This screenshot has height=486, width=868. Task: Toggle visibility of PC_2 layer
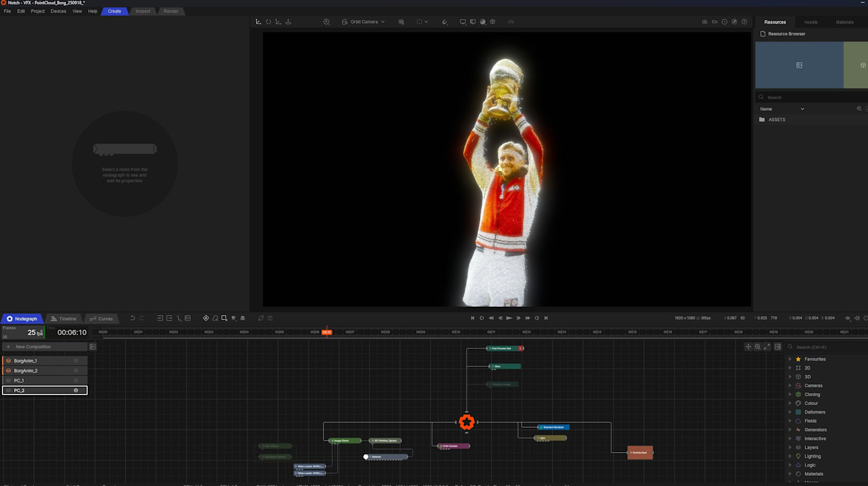[76, 391]
